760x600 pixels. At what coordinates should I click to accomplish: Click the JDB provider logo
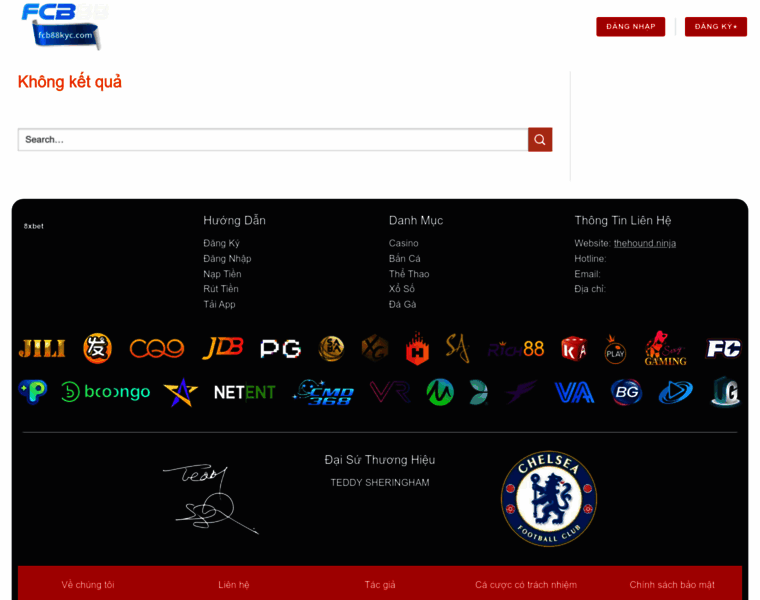[x=222, y=348]
